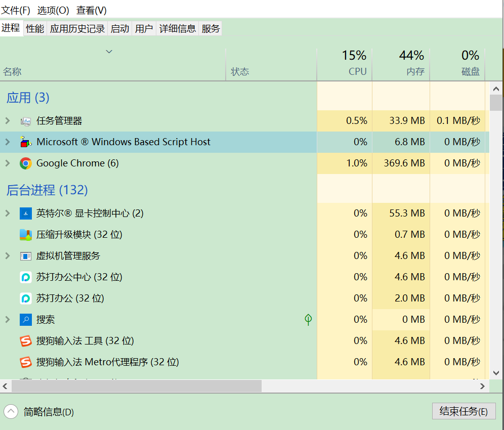The image size is (504, 430).
Task: Expand the Google Chrome (6) group
Action: [x=8, y=163]
